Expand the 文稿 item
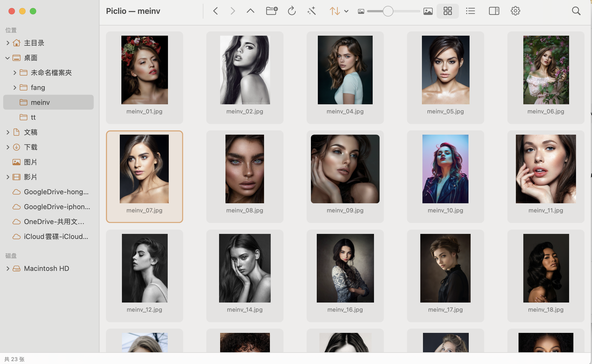The height and width of the screenshot is (364, 592). (x=8, y=132)
